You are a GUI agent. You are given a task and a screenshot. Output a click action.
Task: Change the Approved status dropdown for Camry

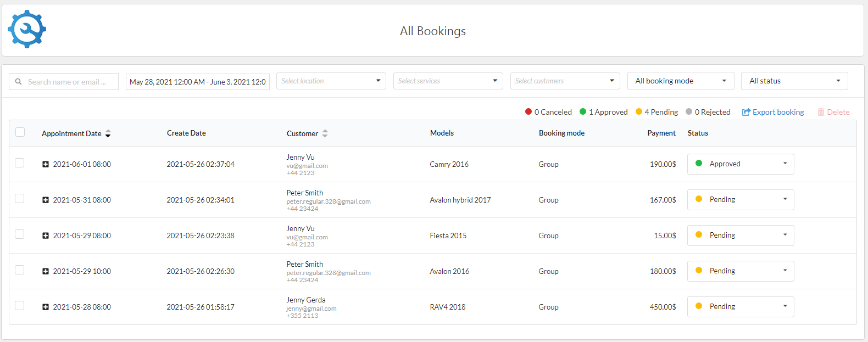tap(740, 164)
